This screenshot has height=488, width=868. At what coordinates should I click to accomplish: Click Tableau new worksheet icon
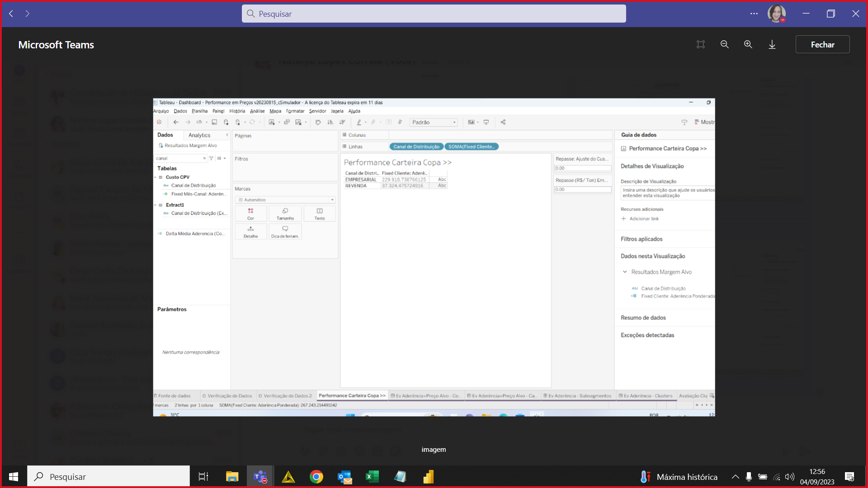[272, 122]
